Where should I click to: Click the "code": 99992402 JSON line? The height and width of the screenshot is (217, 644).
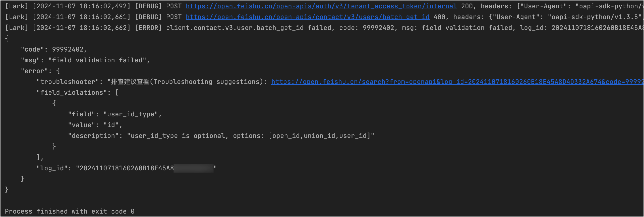[x=54, y=49]
